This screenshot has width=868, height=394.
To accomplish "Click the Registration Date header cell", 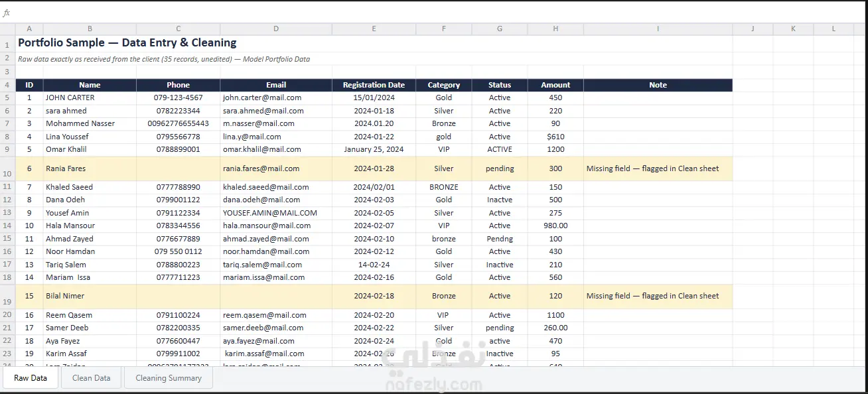I will click(x=374, y=85).
